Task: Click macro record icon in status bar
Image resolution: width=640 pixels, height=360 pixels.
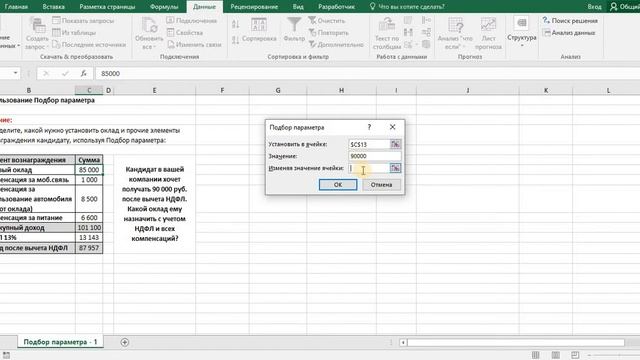Action: (6, 355)
